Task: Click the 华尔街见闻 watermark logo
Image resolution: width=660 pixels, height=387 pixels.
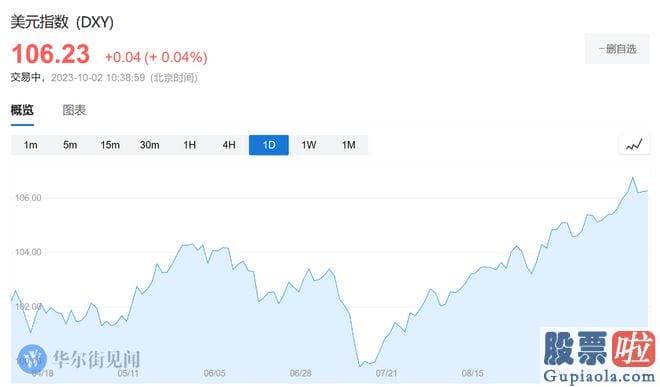Action: [x=78, y=359]
